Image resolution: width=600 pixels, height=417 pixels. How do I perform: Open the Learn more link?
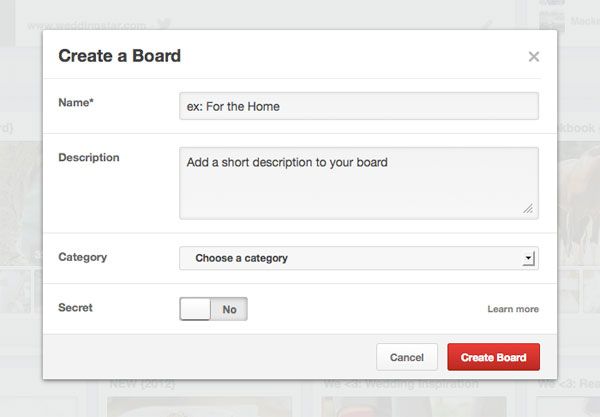tap(513, 309)
